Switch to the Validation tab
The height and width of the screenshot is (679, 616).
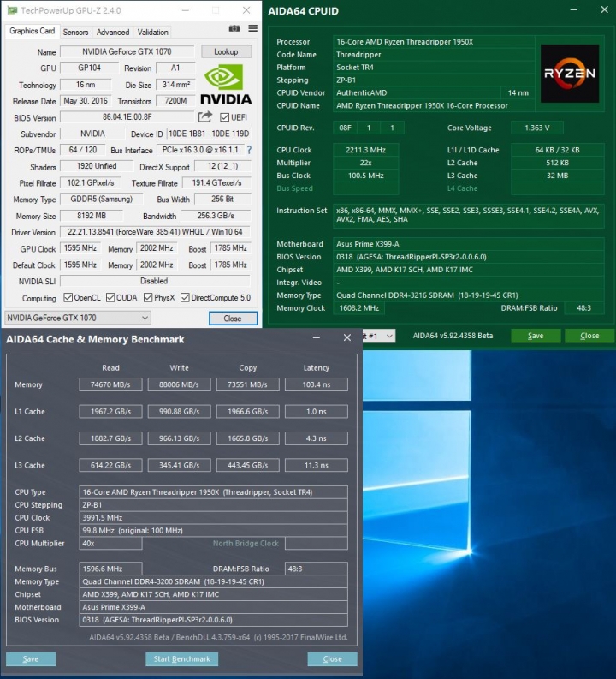[x=152, y=32]
